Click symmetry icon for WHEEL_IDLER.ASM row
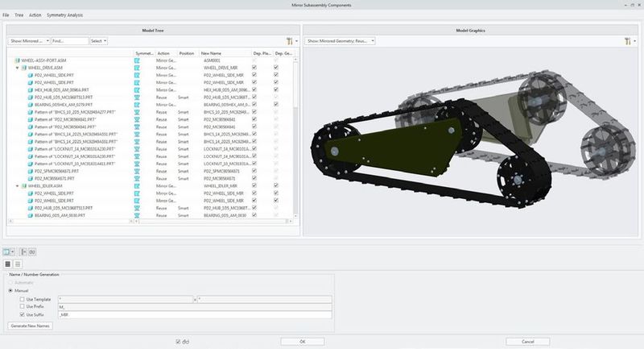 pos(137,185)
